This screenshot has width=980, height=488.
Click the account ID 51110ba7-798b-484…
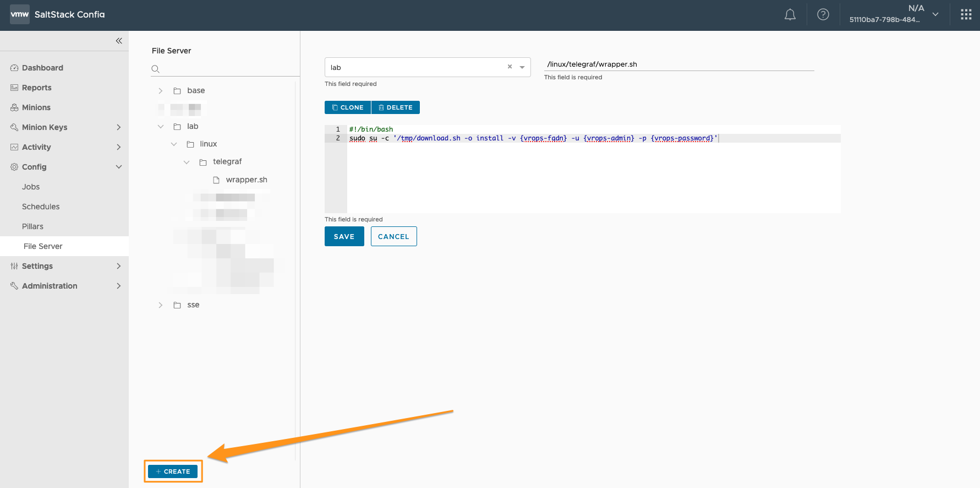tap(884, 19)
